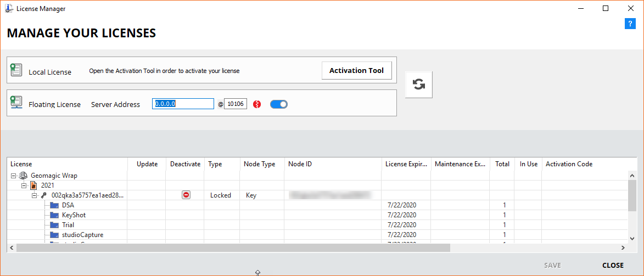Click the studioCapture row total value 1
The width and height of the screenshot is (644, 276).
pos(504,234)
